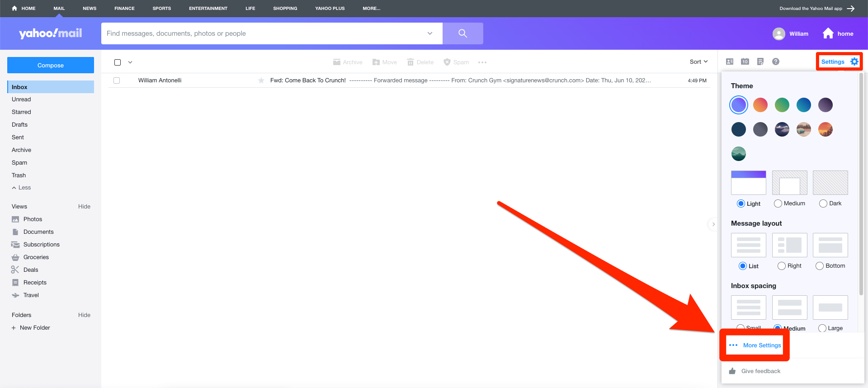Image resolution: width=868 pixels, height=388 pixels.
Task: Click the Give feedback thumbs-up
Action: pyautogui.click(x=732, y=371)
